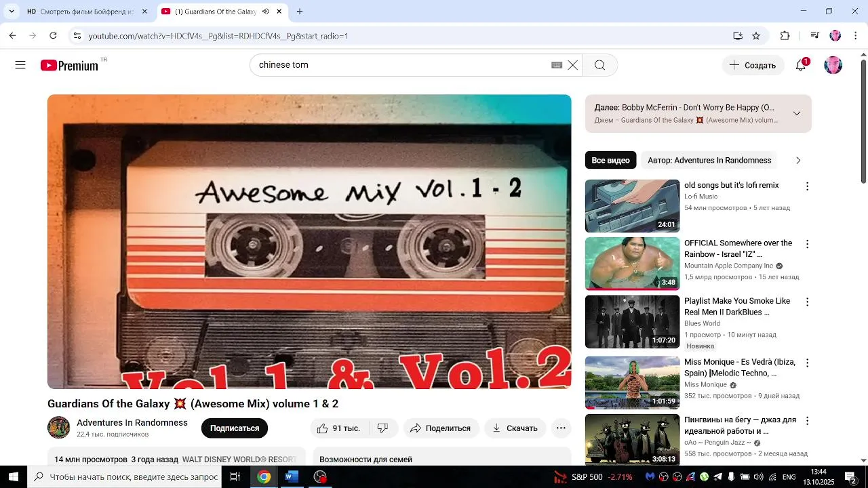Image resolution: width=868 pixels, height=488 pixels.
Task: Open Miss Monique Es Vedrà thumbnail
Action: pos(632,383)
